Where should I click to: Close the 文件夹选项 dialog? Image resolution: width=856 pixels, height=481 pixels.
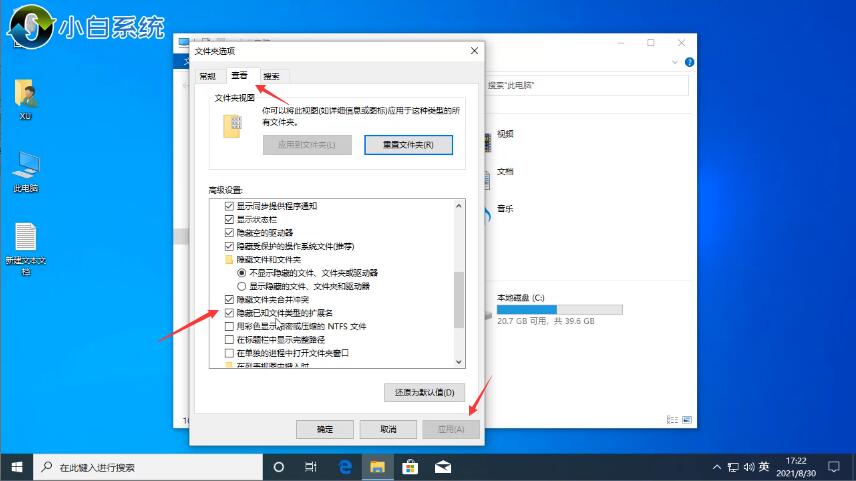click(474, 51)
